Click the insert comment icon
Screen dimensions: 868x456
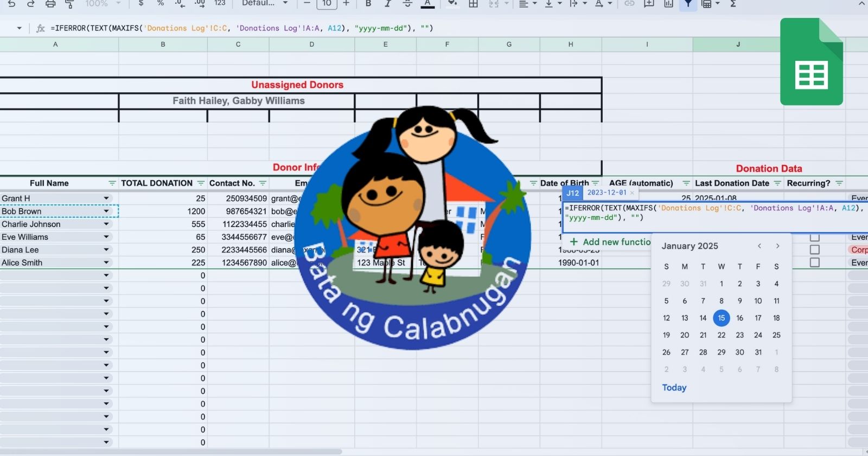(x=649, y=4)
